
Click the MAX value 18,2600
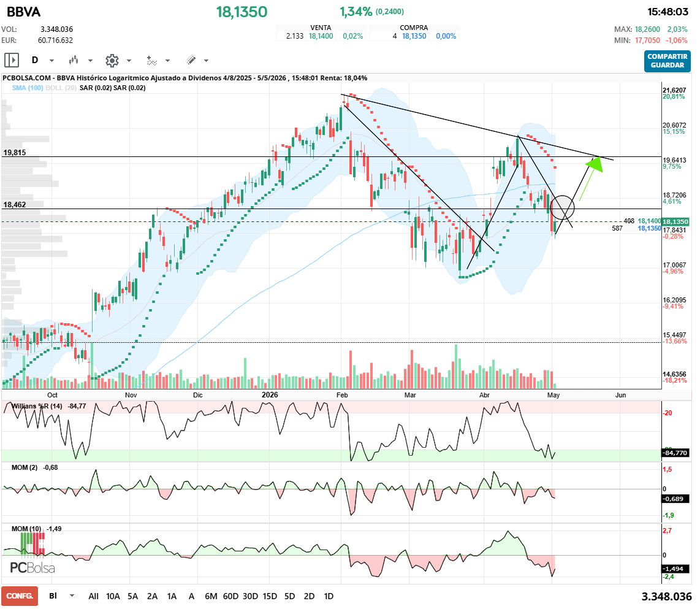(x=647, y=29)
